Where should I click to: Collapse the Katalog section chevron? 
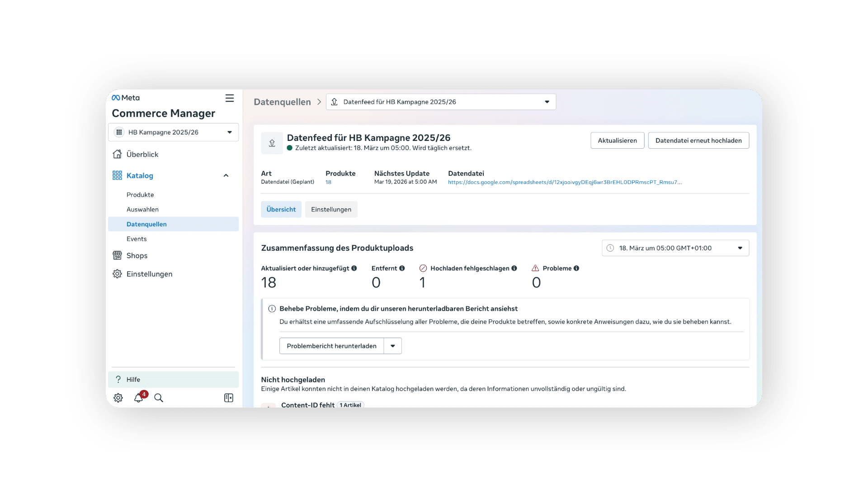click(226, 175)
